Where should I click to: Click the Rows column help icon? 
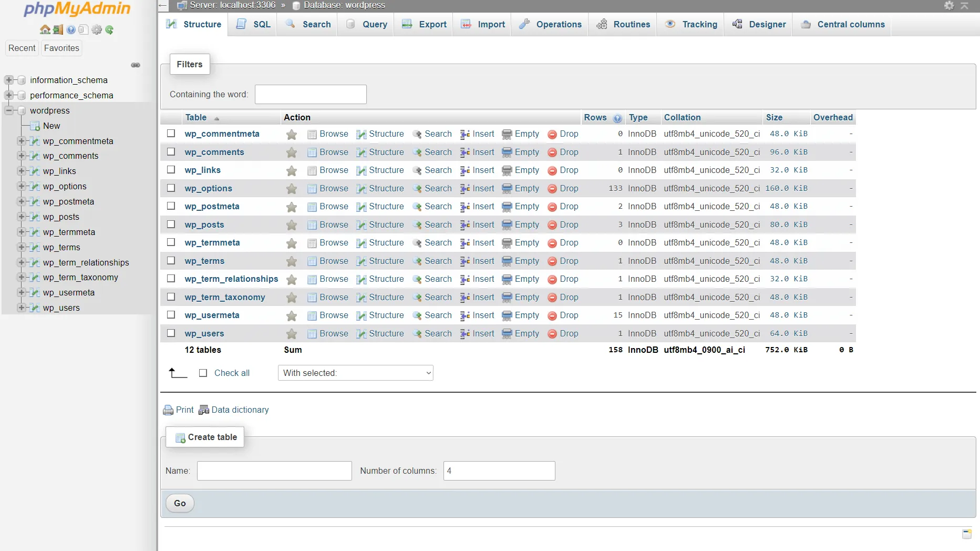coord(617,118)
